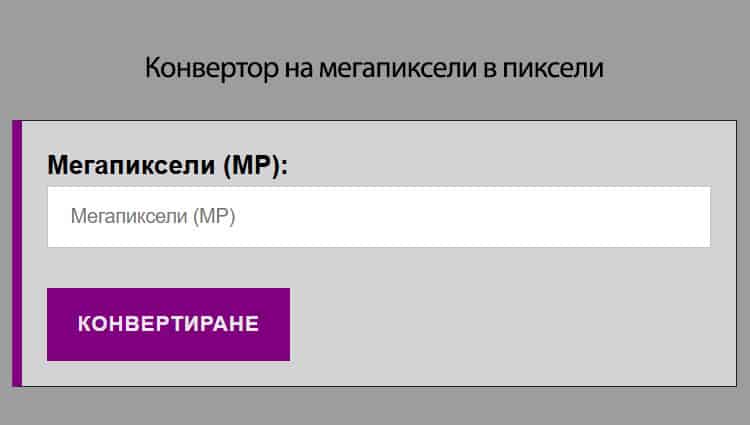Click the right end of the input field
Image resolution: width=750 pixels, height=425 pixels.
690,217
